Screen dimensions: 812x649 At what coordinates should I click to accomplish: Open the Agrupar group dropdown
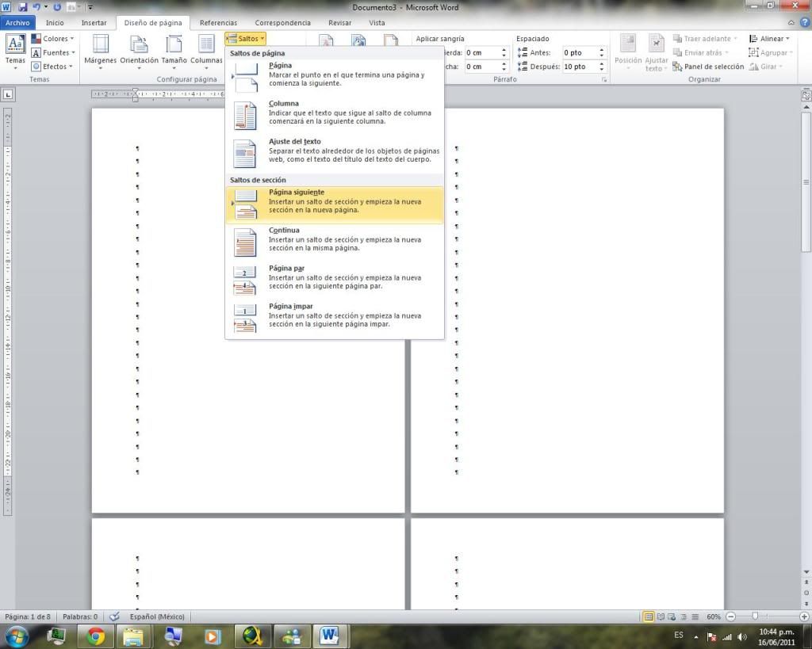click(771, 52)
